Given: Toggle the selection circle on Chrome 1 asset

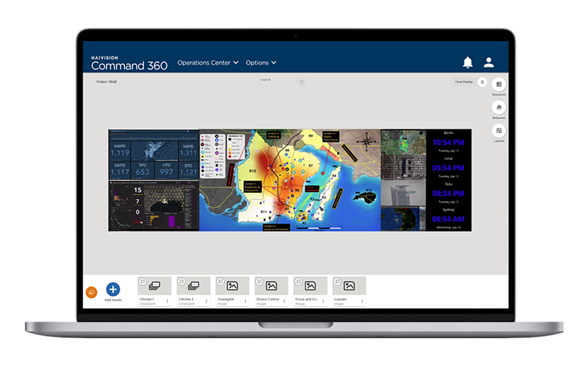Looking at the screenshot, I should (x=142, y=281).
